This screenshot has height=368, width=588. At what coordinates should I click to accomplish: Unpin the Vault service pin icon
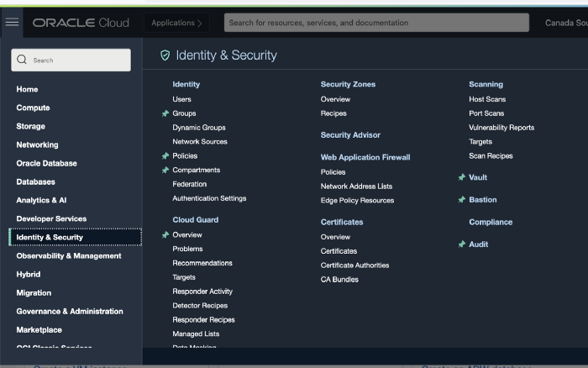pos(462,177)
